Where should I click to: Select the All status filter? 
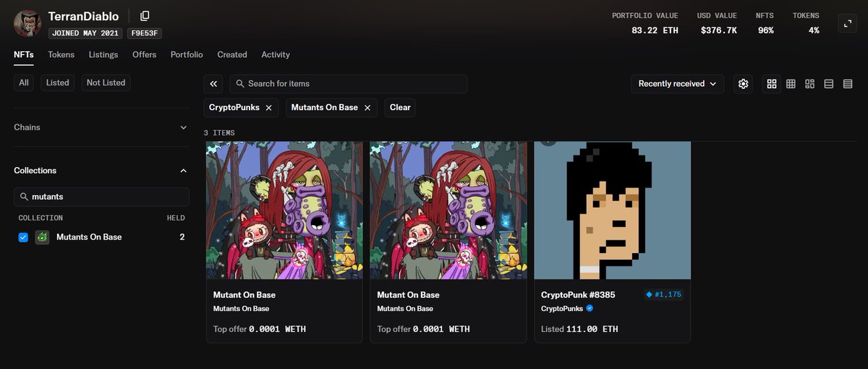click(x=24, y=82)
